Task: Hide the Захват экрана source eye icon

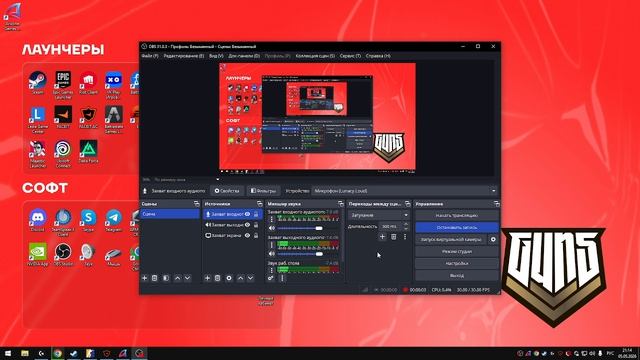Action: click(247, 236)
